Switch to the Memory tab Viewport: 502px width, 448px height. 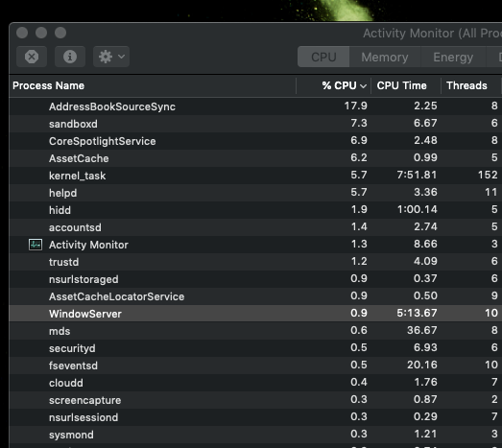coord(385,57)
